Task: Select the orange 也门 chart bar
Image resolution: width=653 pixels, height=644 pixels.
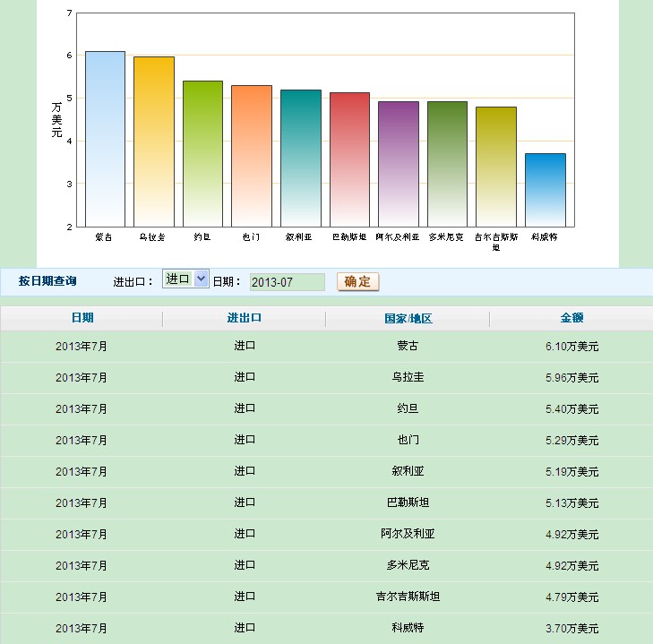Action: tap(252, 156)
